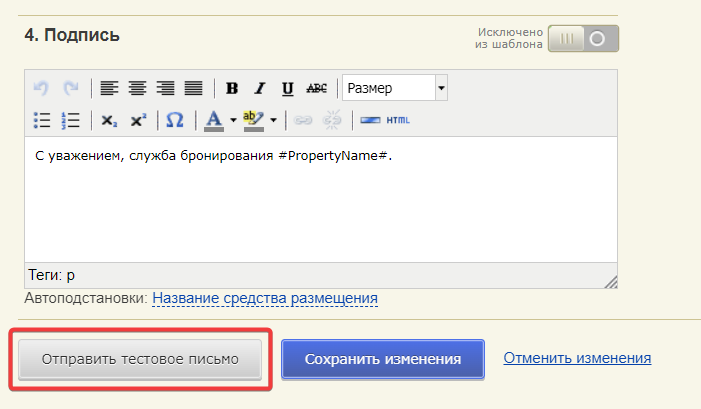The height and width of the screenshot is (409, 701).
Task: Insert a numbered list
Action: tap(70, 120)
